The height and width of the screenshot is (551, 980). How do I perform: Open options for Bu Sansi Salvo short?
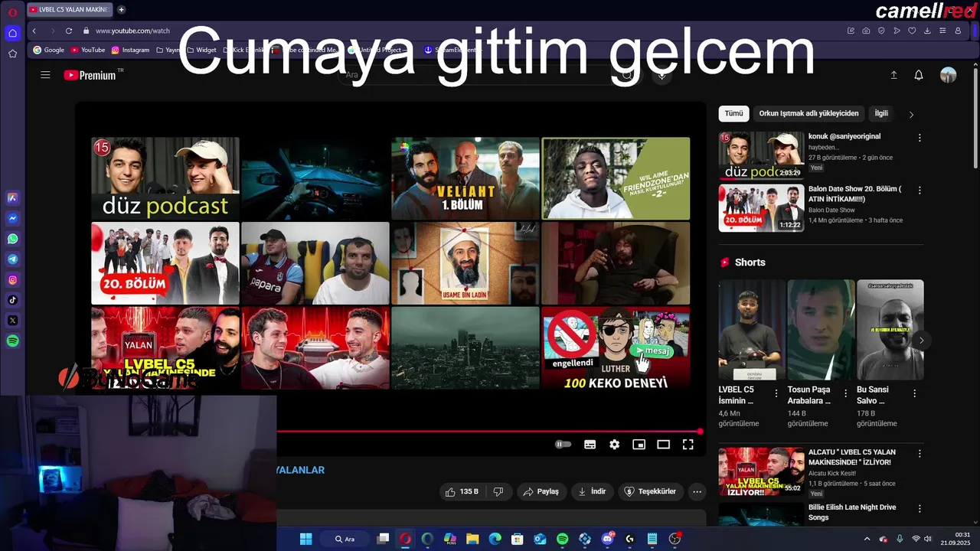click(x=914, y=393)
